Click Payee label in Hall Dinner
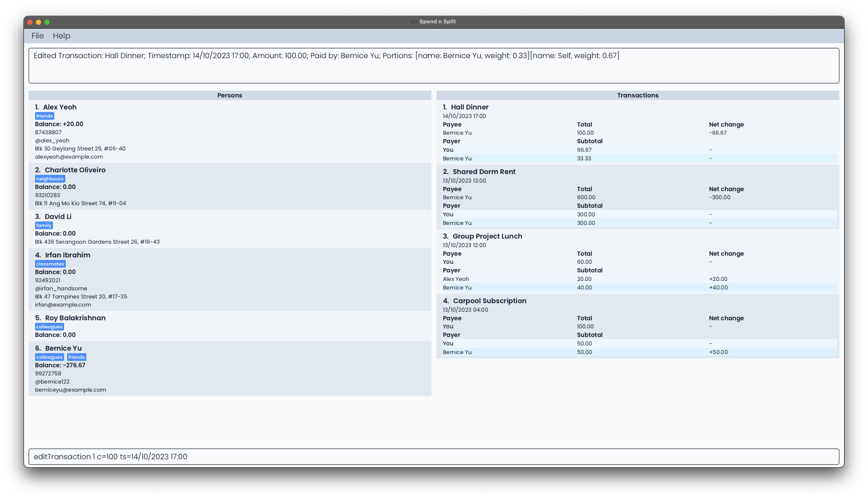868x499 pixels. tap(452, 125)
